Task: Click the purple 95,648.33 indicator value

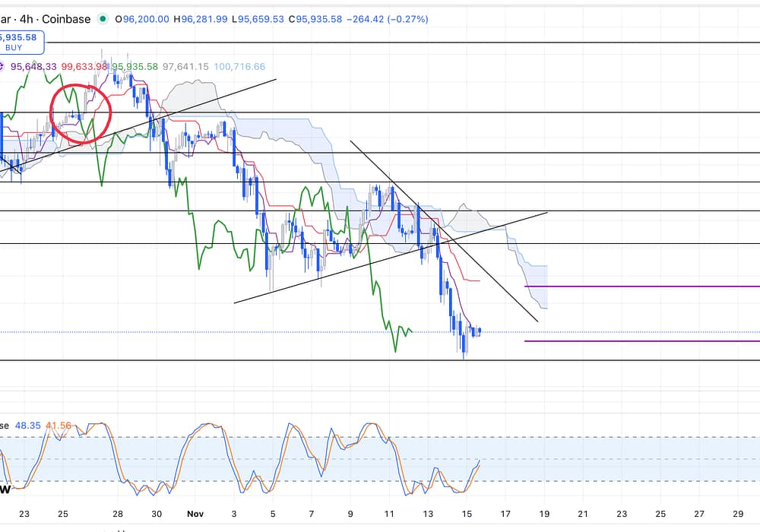Action: click(35, 67)
